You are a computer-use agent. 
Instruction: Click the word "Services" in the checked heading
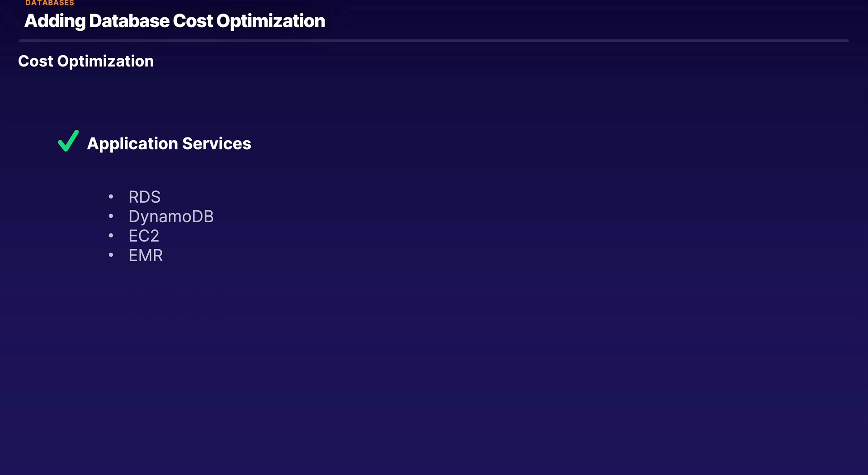(x=217, y=144)
